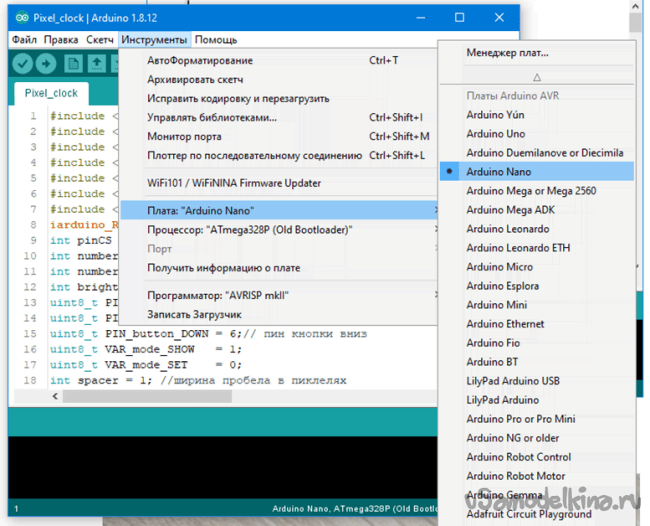This screenshot has width=650, height=526.
Task: Select Arduino Uno board option
Action: [495, 134]
